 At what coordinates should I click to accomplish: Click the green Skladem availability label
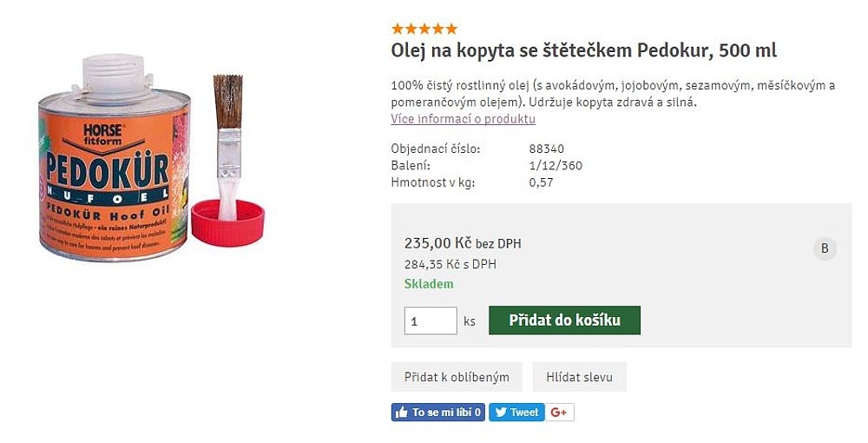[429, 284]
